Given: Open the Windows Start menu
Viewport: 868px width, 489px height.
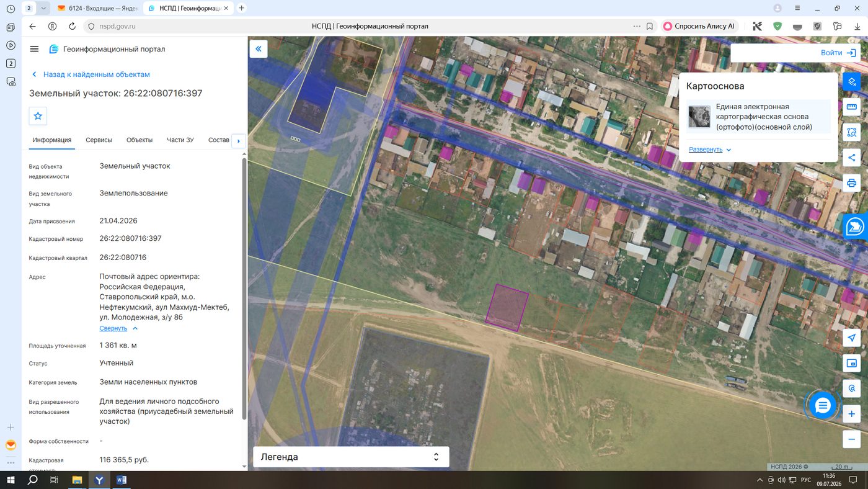Looking at the screenshot, I should [x=11, y=480].
